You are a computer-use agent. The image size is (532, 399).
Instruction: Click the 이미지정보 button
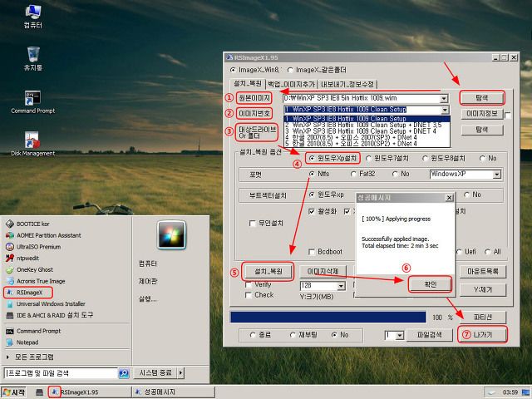482,114
